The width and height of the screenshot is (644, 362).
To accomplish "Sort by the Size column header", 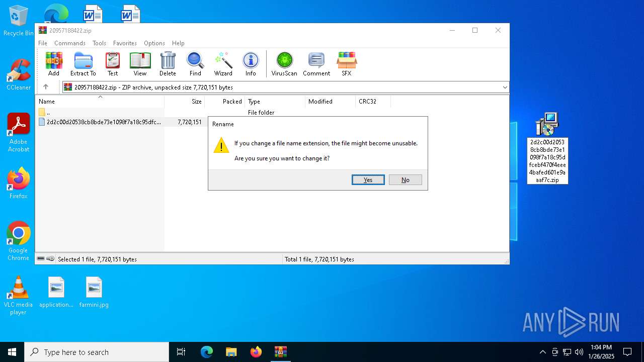I will click(184, 102).
